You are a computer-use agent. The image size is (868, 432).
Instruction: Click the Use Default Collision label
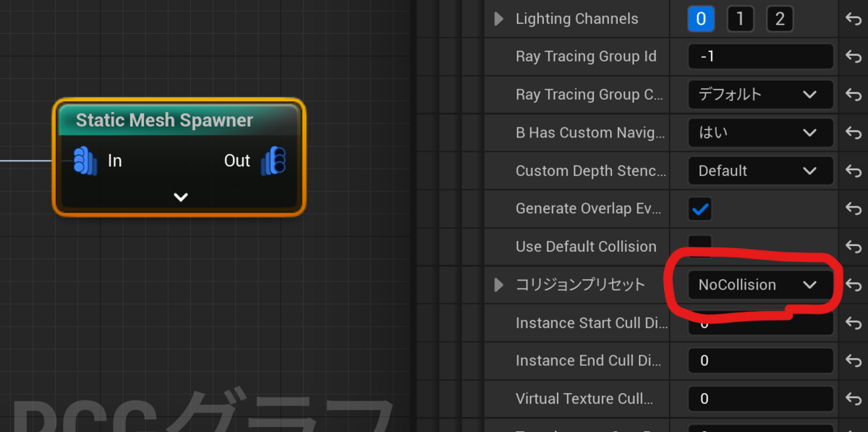[586, 247]
